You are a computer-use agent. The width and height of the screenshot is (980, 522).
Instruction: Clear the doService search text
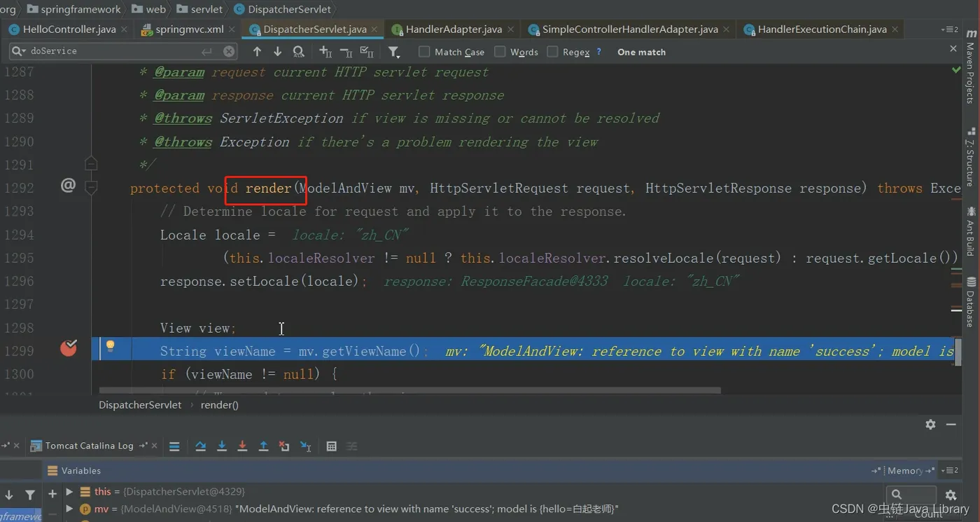coord(229,51)
